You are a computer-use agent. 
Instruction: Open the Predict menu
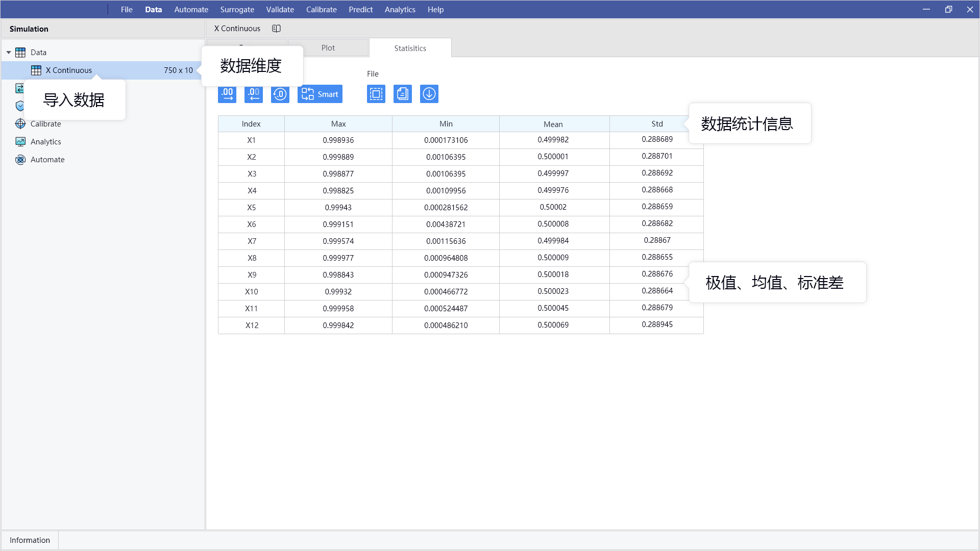pos(361,9)
